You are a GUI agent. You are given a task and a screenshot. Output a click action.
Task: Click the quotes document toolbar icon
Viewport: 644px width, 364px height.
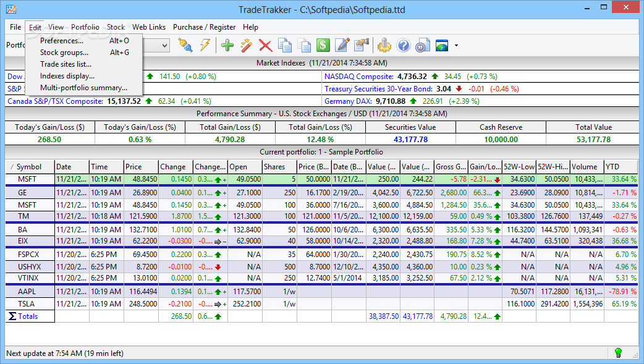click(422, 45)
